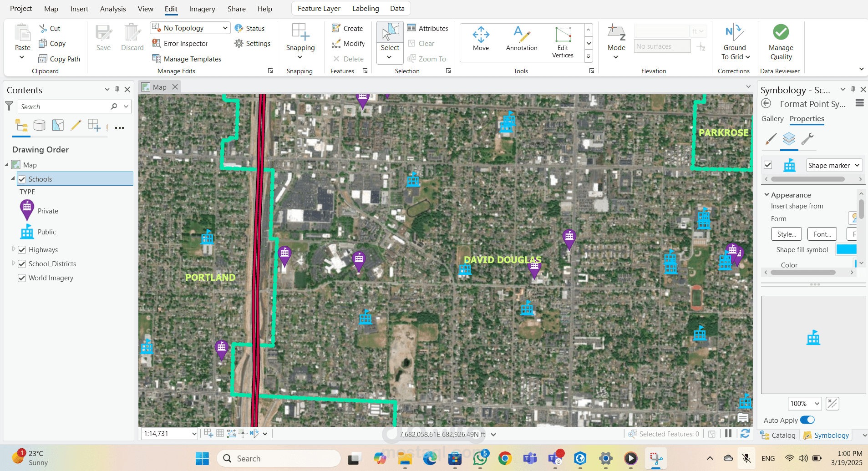Viewport: 868px width, 471px height.
Task: Expand the School_Districts layer
Action: (x=14, y=263)
